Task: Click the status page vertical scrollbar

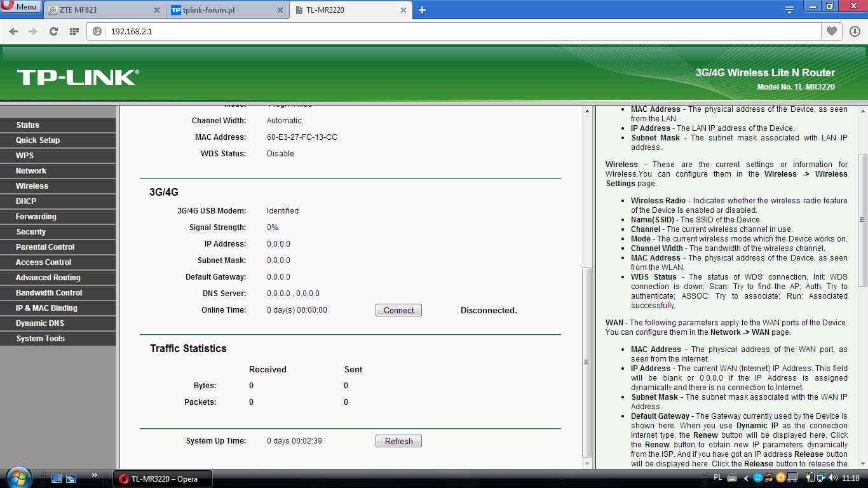Action: [587, 362]
